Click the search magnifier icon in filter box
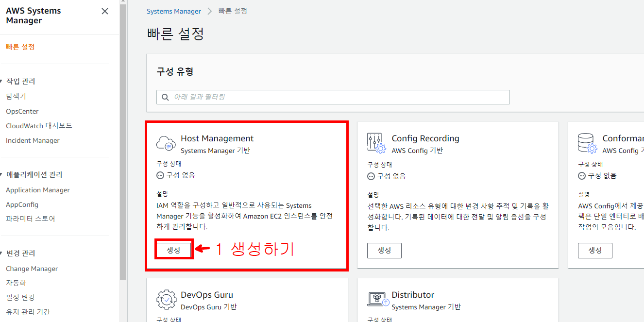Image resolution: width=644 pixels, height=322 pixels. pyautogui.click(x=165, y=97)
